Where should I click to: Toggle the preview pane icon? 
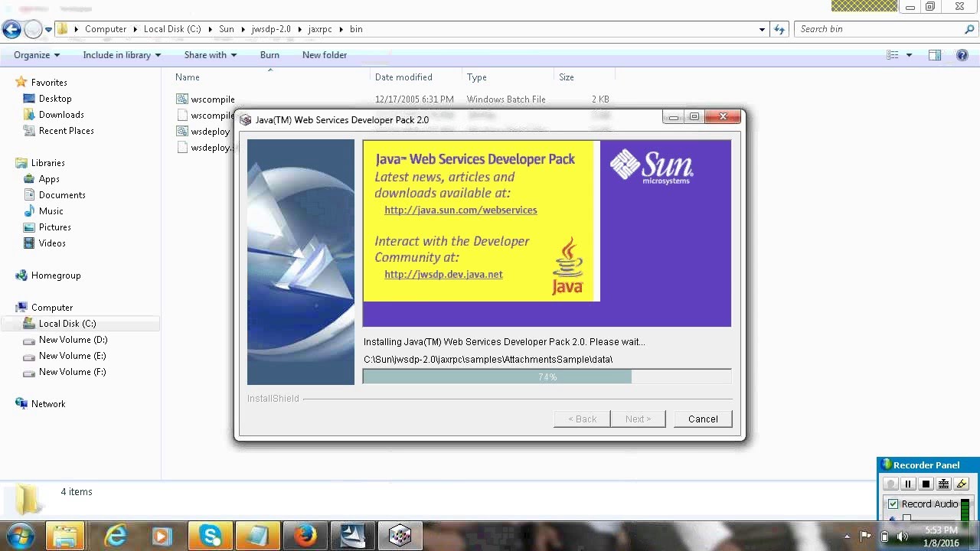pos(935,55)
